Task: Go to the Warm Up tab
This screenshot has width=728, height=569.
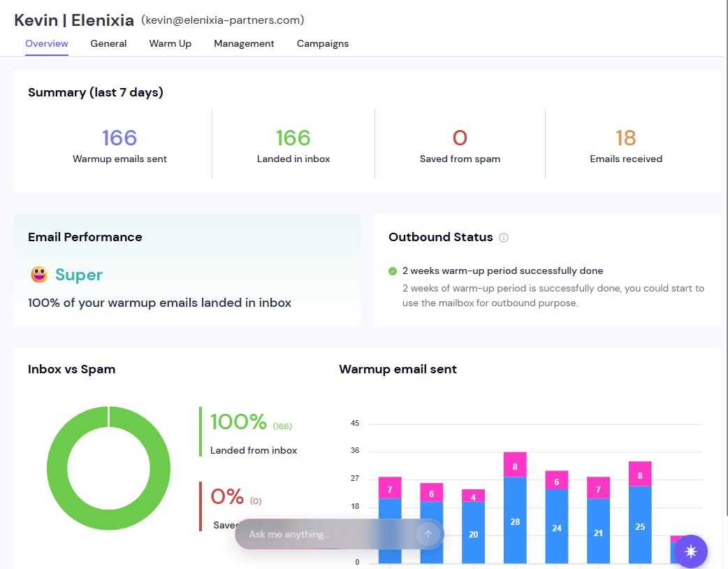Action: click(x=170, y=43)
